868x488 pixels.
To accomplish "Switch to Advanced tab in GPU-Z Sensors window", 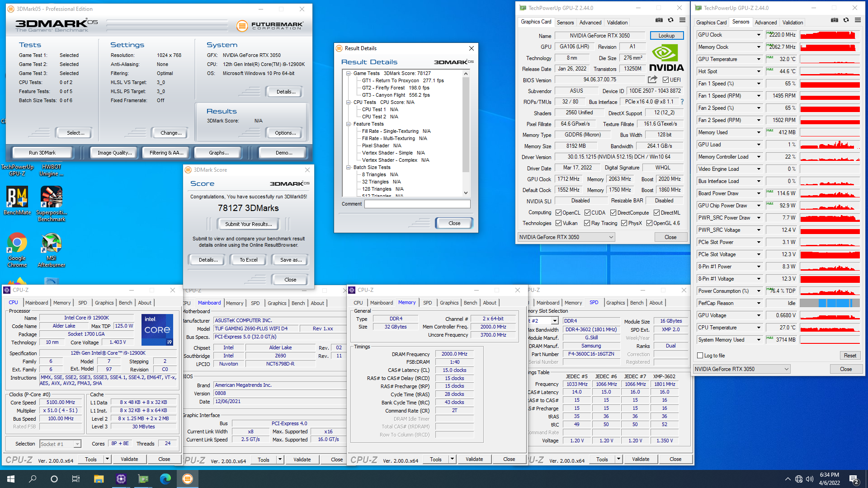I will [766, 22].
